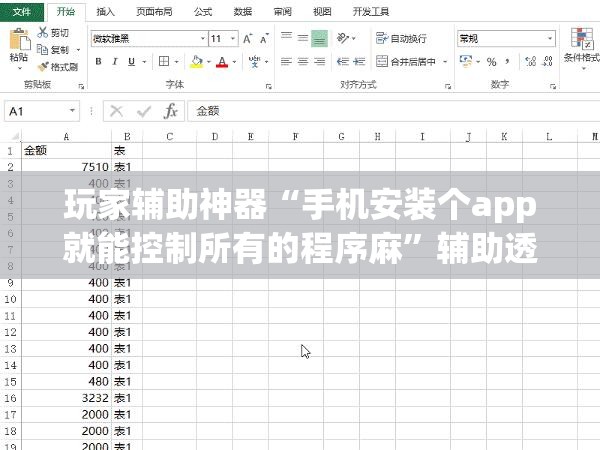Select the Format Painter brush
The height and width of the screenshot is (450, 600).
click(x=58, y=67)
